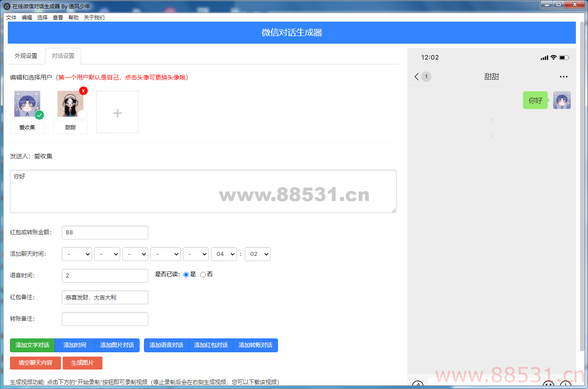The width and height of the screenshot is (588, 389).
Task: Click the 甜甜 name label box
Action: pos(70,128)
